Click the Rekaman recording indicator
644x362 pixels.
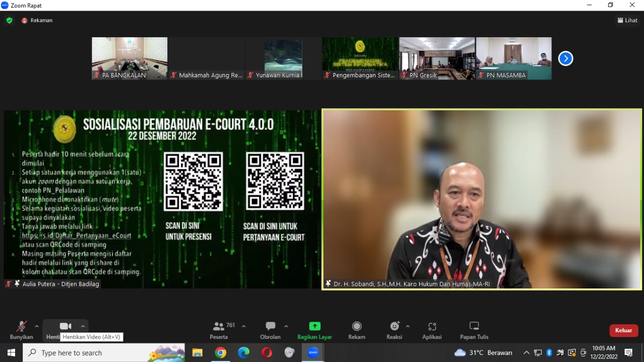pos(37,20)
